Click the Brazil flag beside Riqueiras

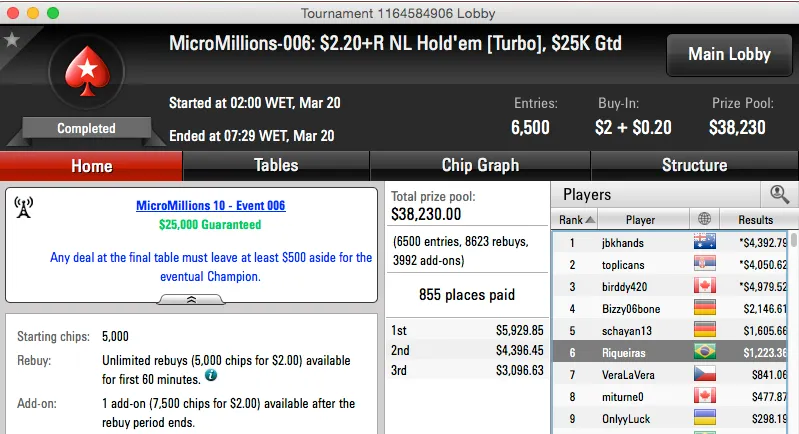click(705, 352)
